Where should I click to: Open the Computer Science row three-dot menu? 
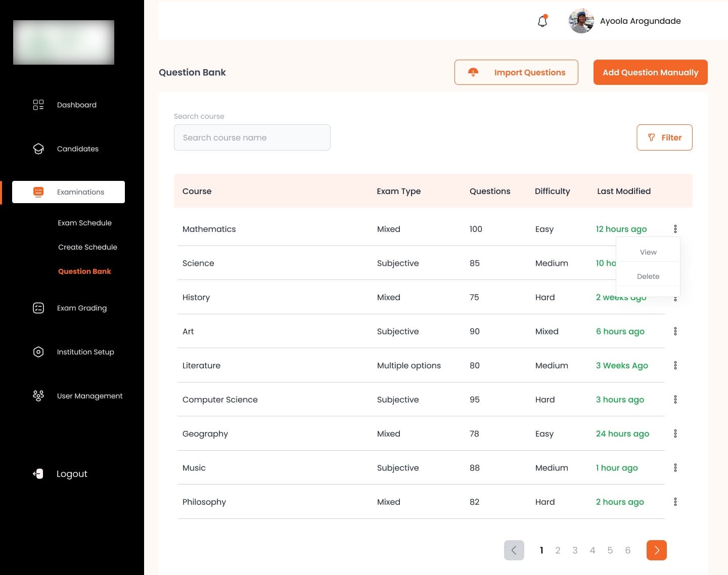(x=675, y=400)
